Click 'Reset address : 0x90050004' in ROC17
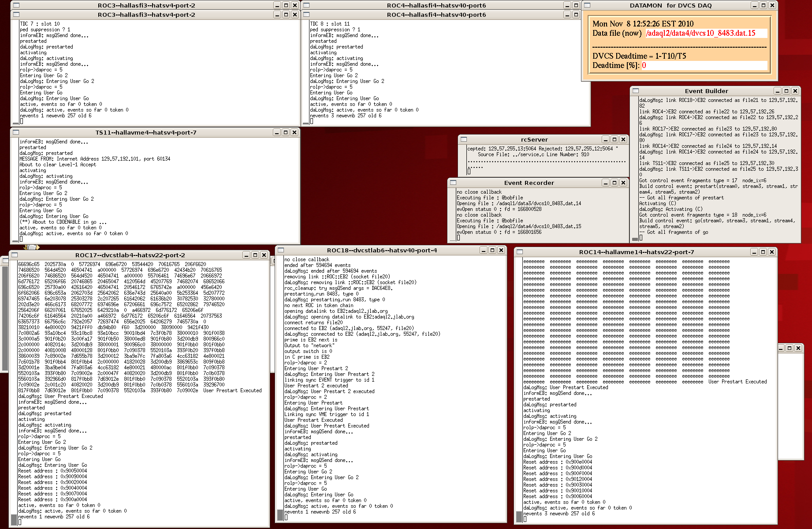Image resolution: width=812 pixels, height=529 pixels. [x=52, y=471]
